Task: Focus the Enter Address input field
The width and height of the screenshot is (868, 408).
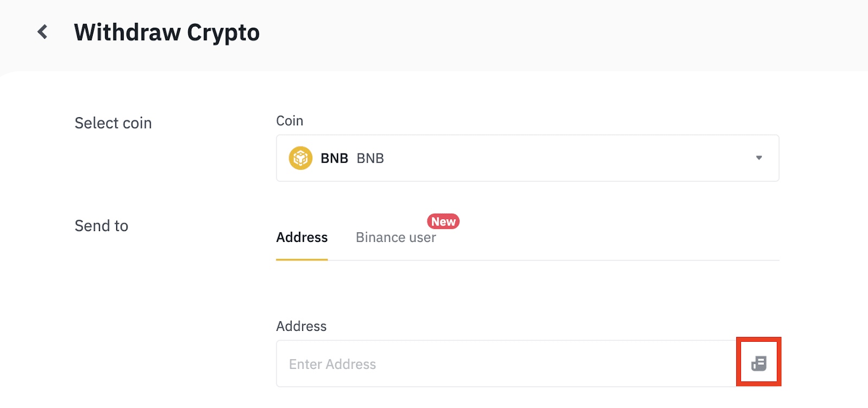Action: (x=506, y=364)
